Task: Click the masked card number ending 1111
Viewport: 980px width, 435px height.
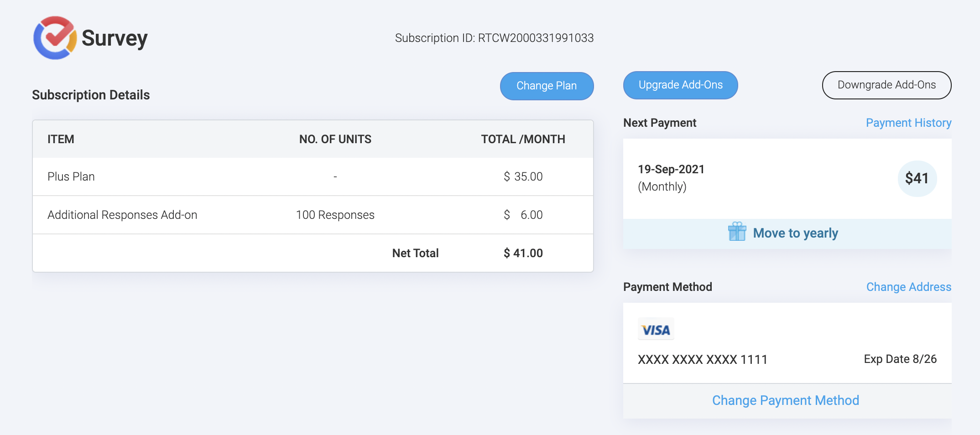Action: [702, 359]
